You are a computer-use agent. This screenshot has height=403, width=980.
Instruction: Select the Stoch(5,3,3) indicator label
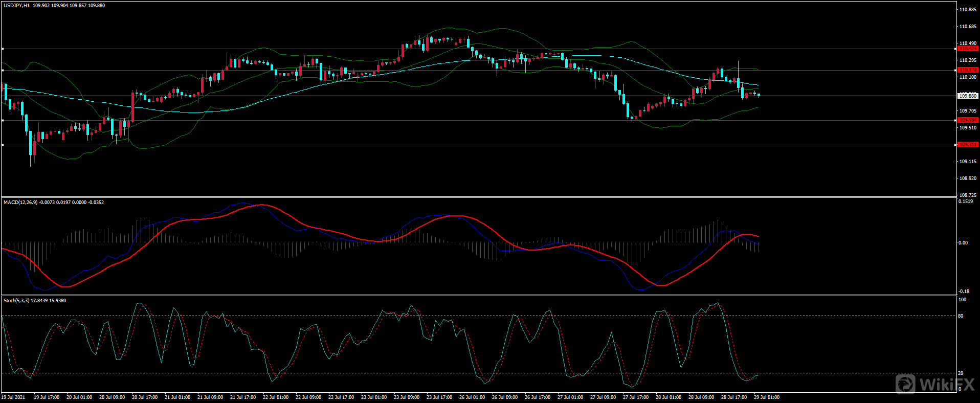[x=16, y=301]
